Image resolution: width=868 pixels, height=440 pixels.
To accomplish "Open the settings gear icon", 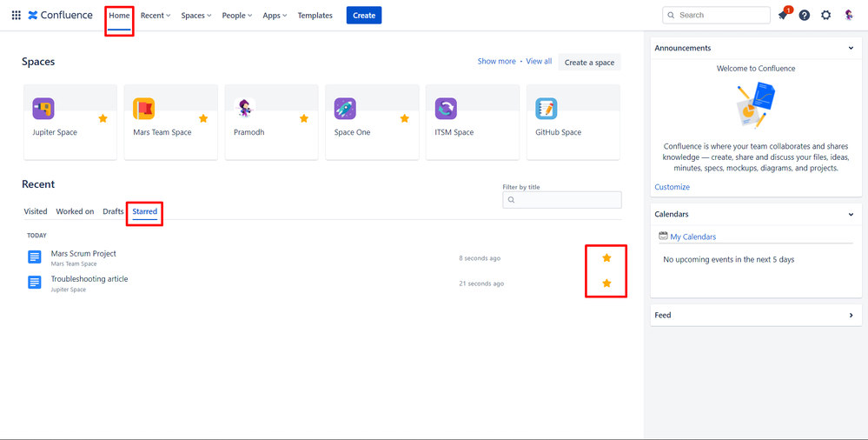I will point(826,16).
